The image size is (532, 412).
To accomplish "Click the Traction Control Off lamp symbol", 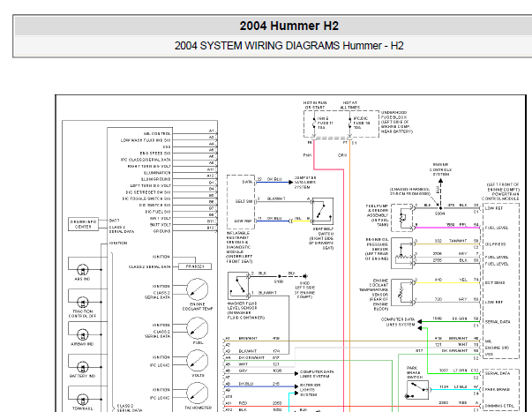I will click(82, 302).
